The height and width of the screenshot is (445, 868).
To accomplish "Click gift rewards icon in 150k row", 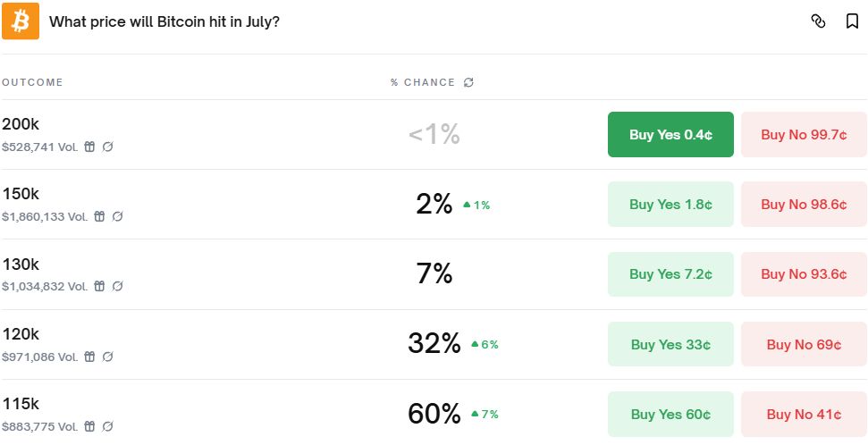I will click(x=99, y=216).
